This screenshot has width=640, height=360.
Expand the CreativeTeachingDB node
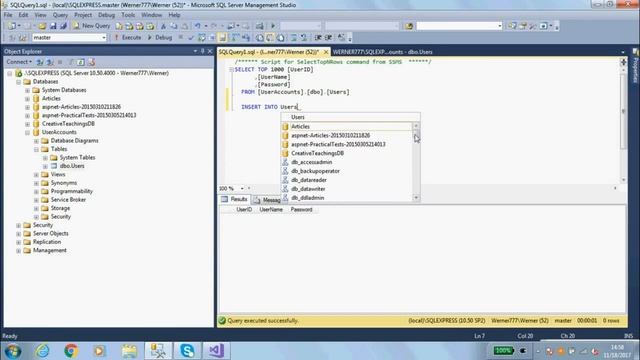tap(27, 124)
